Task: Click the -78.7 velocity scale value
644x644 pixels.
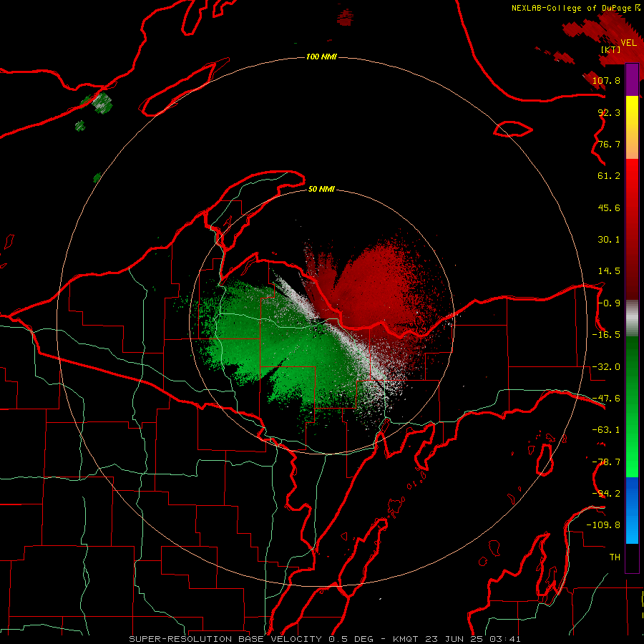Action: click(x=606, y=462)
